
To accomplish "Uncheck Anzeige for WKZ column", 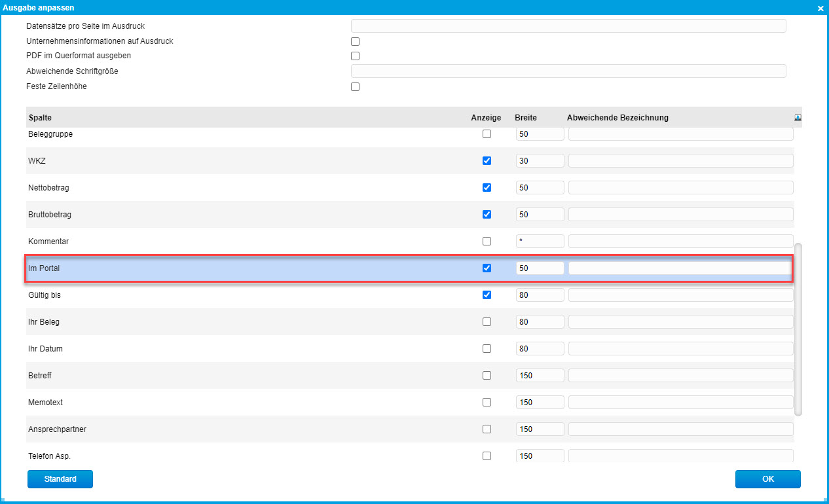I will tap(487, 160).
